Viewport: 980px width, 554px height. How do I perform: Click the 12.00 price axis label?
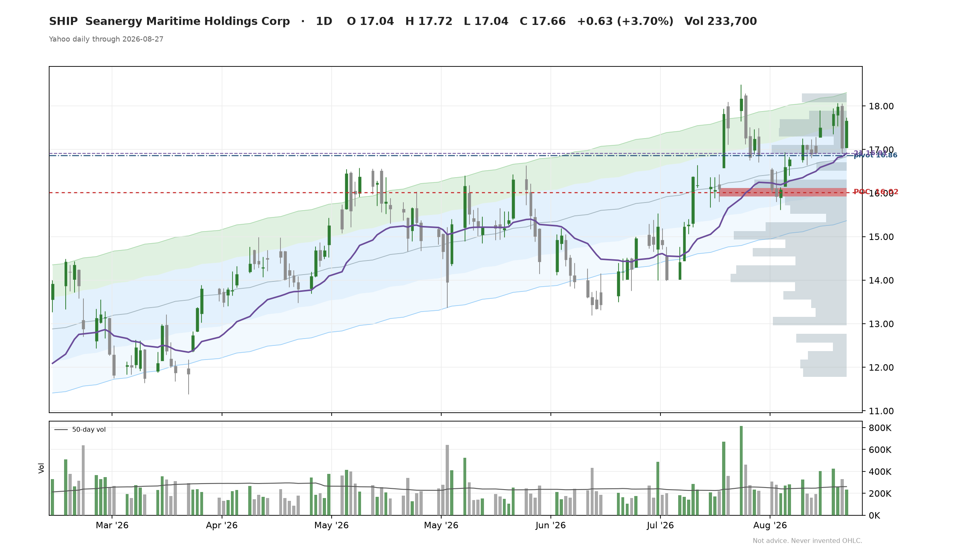(881, 367)
